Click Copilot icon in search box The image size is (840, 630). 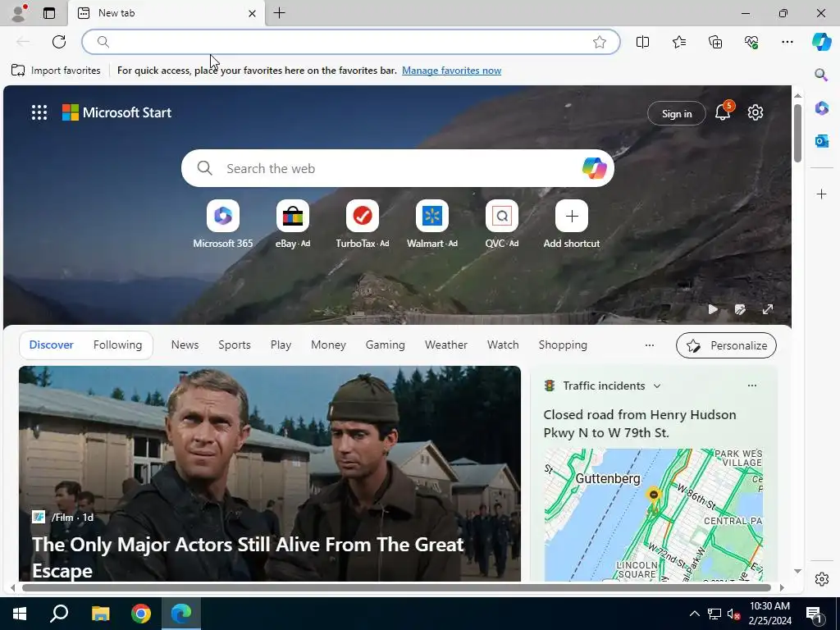point(594,168)
